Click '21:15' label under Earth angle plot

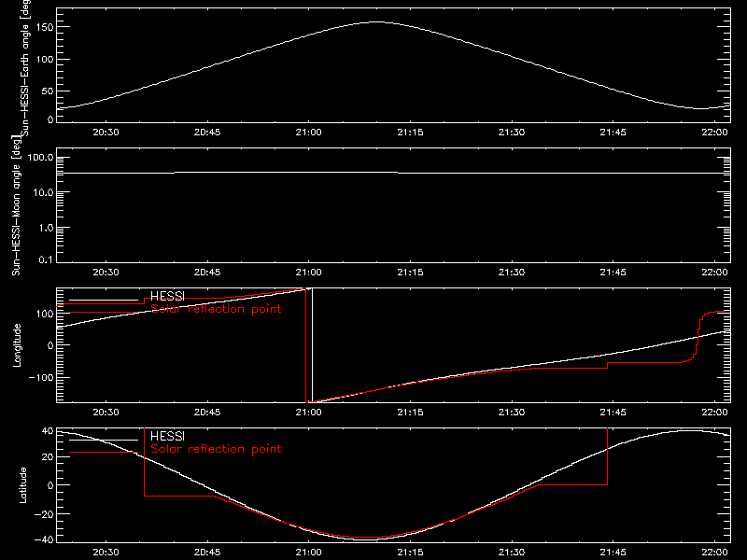tap(410, 133)
